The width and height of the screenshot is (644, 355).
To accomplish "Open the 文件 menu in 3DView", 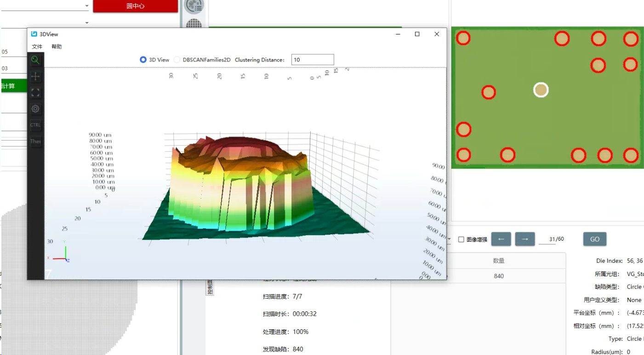I will coord(37,47).
